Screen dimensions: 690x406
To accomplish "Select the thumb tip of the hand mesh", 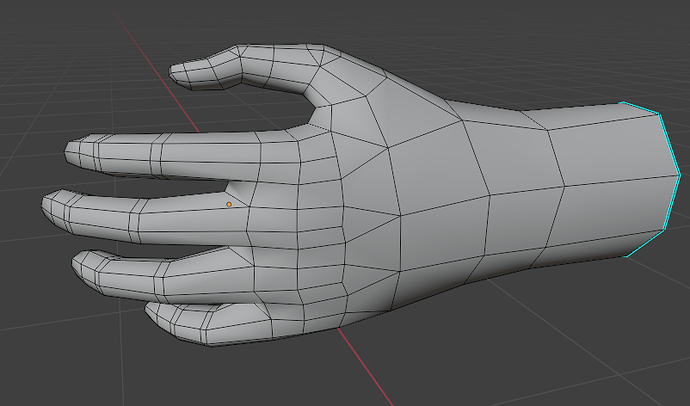I will (181, 75).
